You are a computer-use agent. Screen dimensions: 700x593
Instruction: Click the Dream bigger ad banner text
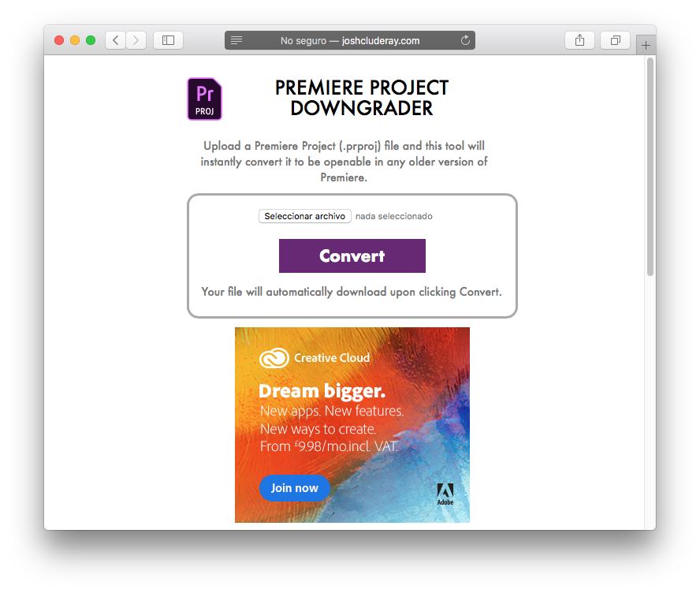pyautogui.click(x=322, y=391)
